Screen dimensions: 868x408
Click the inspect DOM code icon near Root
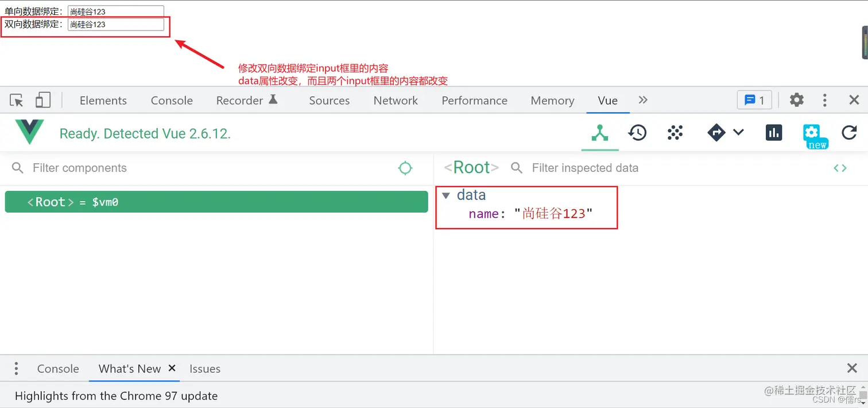point(840,168)
